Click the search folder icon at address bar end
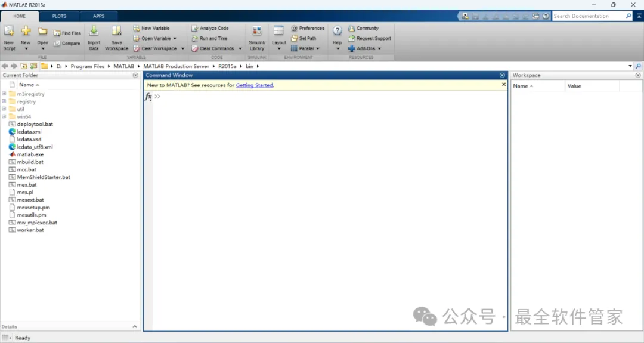 638,66
